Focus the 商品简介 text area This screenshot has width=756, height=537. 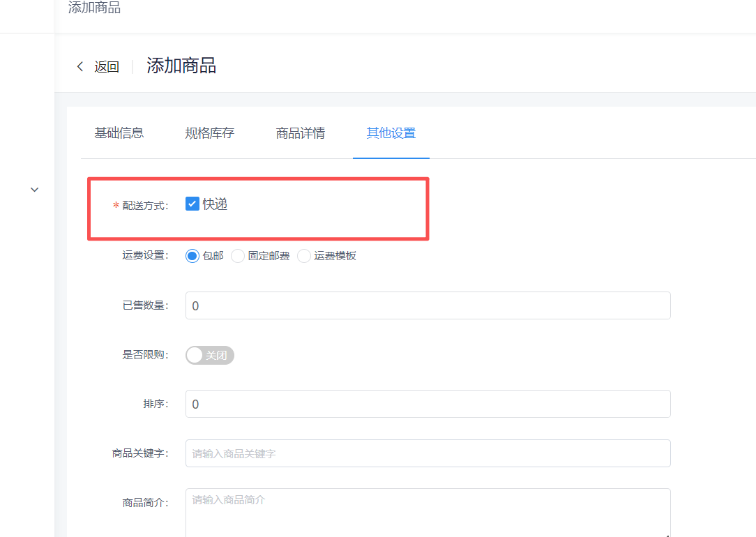point(428,513)
